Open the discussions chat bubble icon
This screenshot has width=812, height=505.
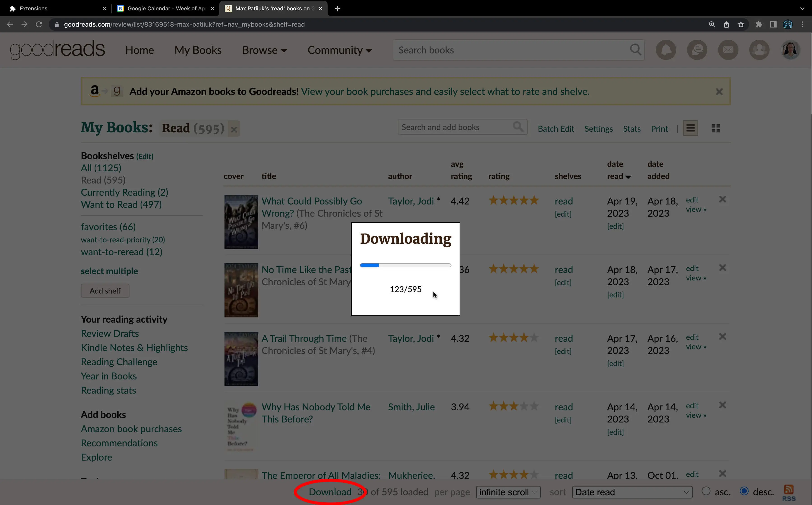[x=697, y=50]
